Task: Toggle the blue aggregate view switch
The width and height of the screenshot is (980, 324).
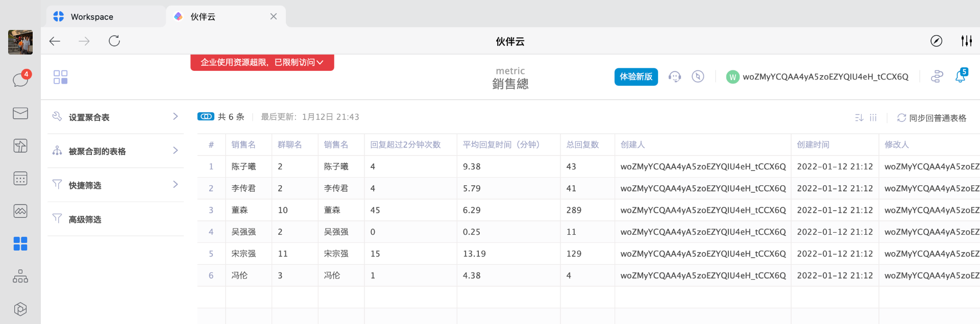Action: pyautogui.click(x=206, y=117)
